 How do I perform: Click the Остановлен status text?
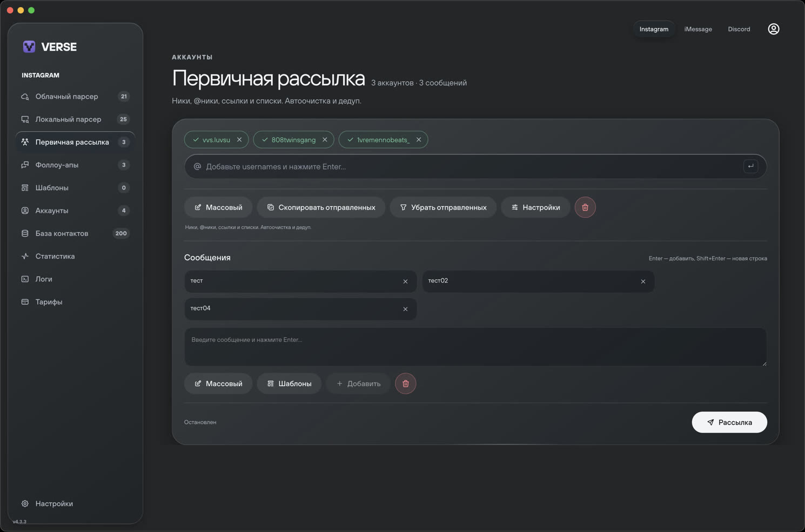[200, 422]
